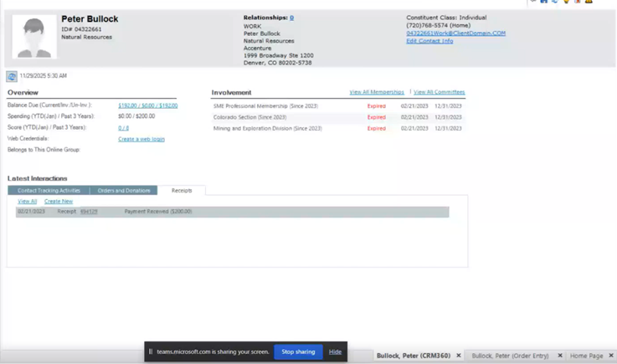The height and width of the screenshot is (364, 617).
Task: Close the Bullock, Peter (Order Entry) tab
Action: coord(560,356)
